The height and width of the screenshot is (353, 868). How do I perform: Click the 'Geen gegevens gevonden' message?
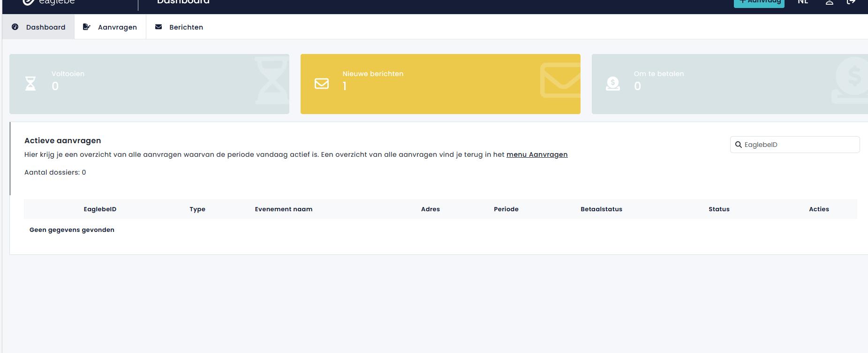(72, 230)
